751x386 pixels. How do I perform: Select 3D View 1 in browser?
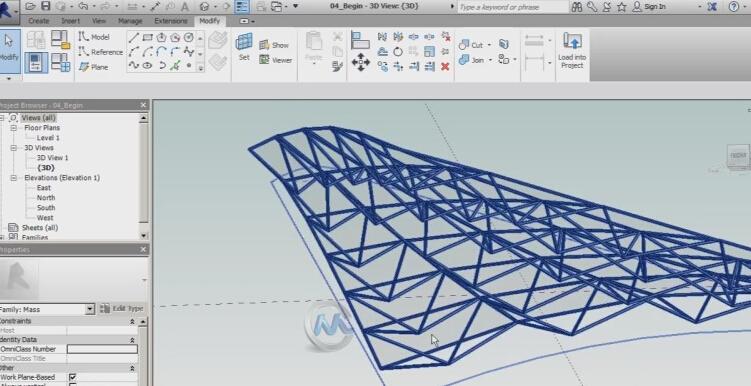52,158
